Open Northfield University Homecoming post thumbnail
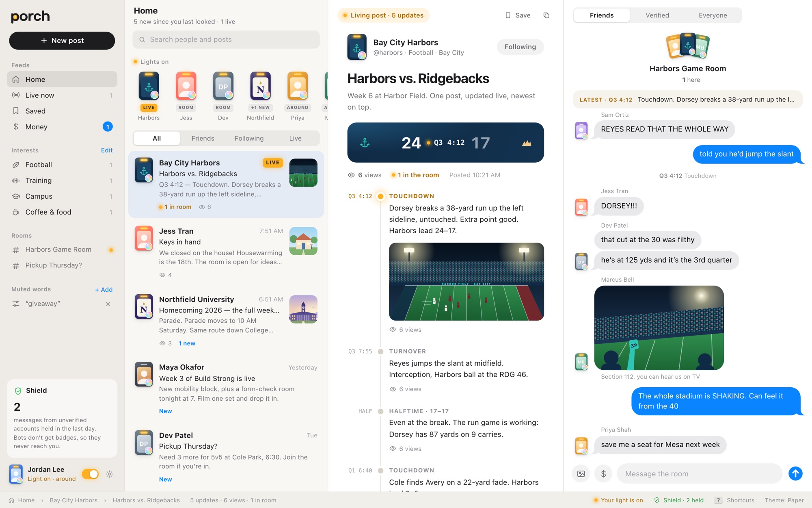Image resolution: width=812 pixels, height=508 pixels. [303, 309]
